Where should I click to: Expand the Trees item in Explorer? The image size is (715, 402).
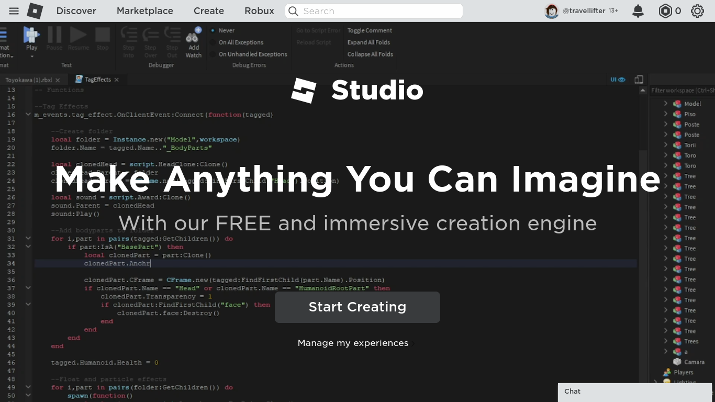665,341
